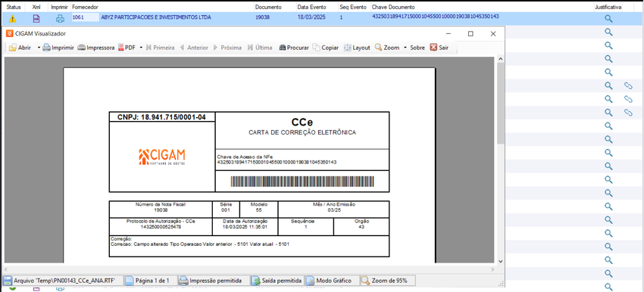Viewport: 644px width, 292px height.
Task: Click the Zoom de 95% status panel
Action: 387,281
